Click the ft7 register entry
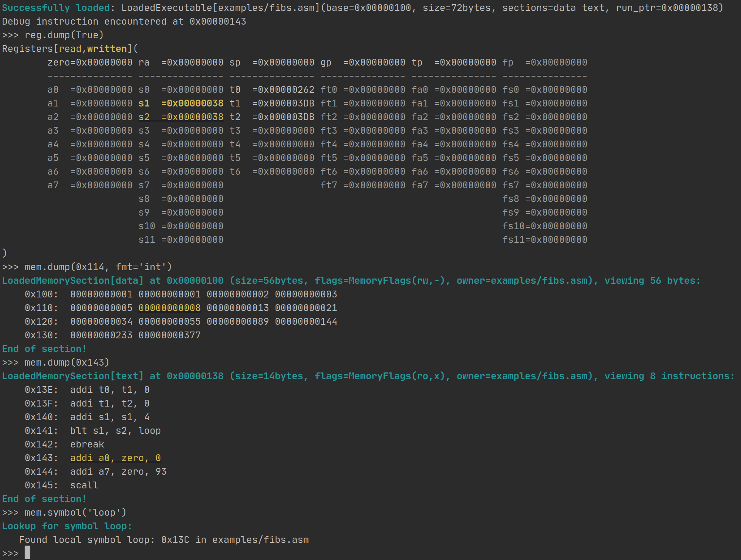Image resolution: width=741 pixels, height=560 pixels. (363, 185)
